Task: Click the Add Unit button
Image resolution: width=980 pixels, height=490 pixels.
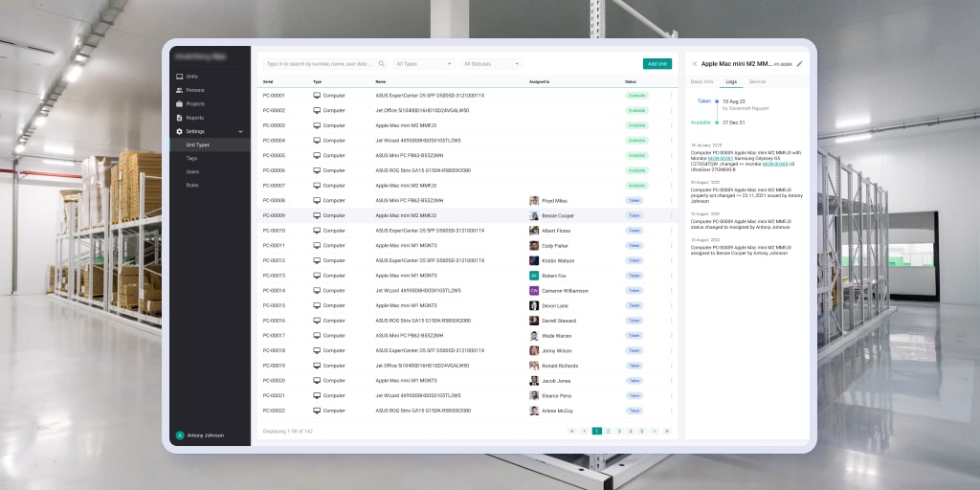Action: click(657, 64)
